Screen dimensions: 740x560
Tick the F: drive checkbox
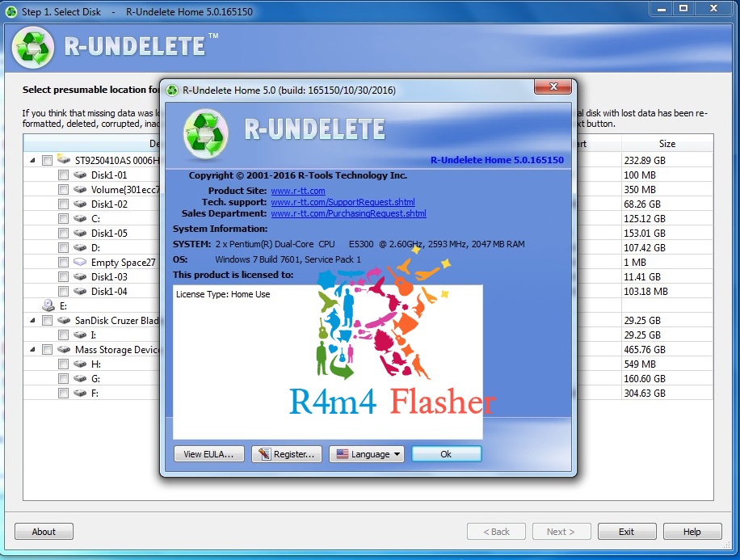tap(63, 394)
